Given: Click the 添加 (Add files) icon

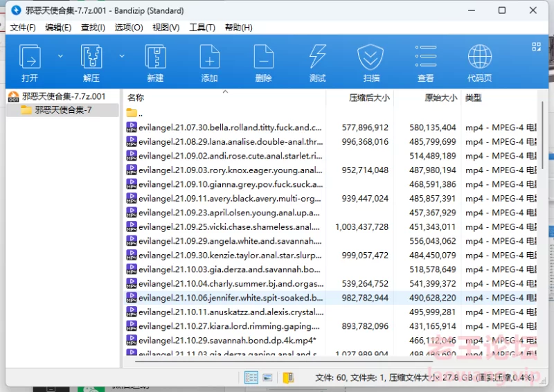Looking at the screenshot, I should point(210,57).
